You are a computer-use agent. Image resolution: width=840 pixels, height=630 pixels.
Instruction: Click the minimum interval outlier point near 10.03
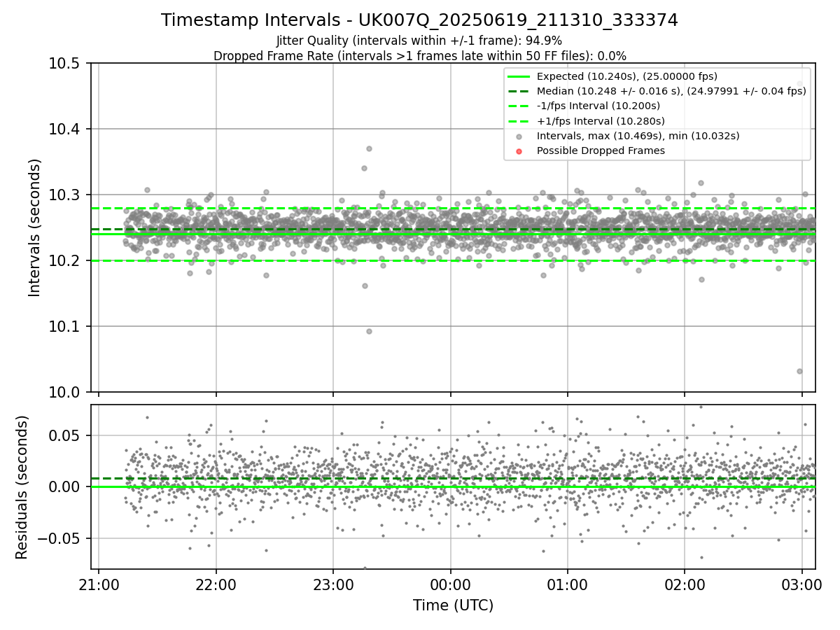[x=799, y=371]
